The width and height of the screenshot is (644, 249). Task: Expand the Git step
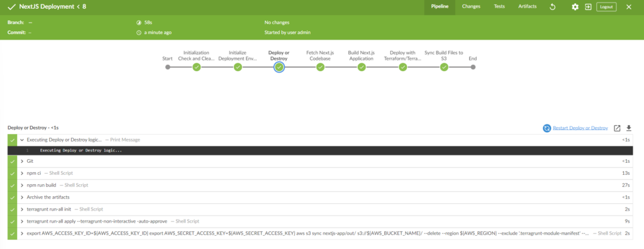point(22,161)
